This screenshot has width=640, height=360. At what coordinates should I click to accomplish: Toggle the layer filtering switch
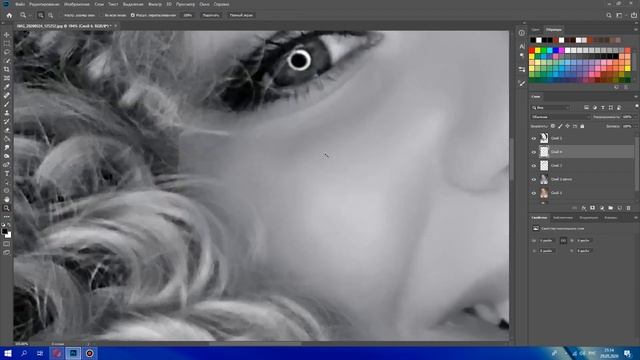637,107
